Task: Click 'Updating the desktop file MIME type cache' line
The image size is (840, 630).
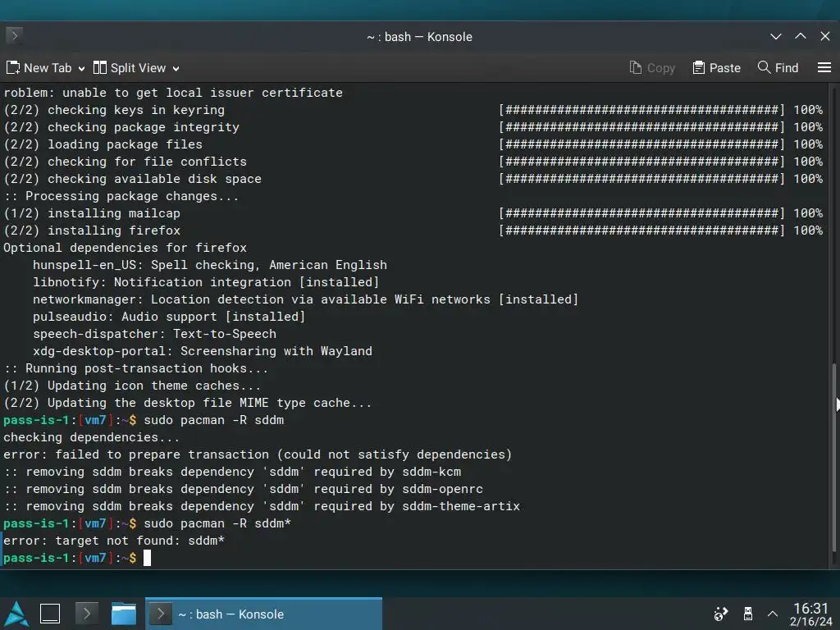Action: tap(188, 403)
